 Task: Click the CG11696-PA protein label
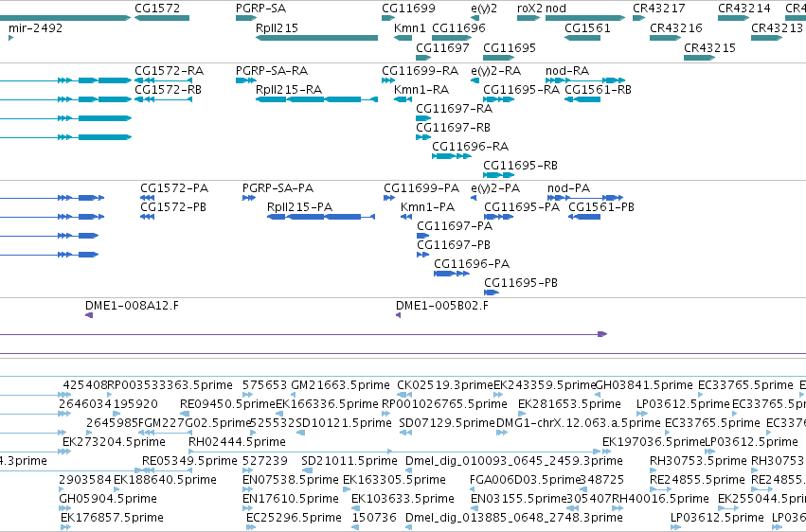coord(472,263)
